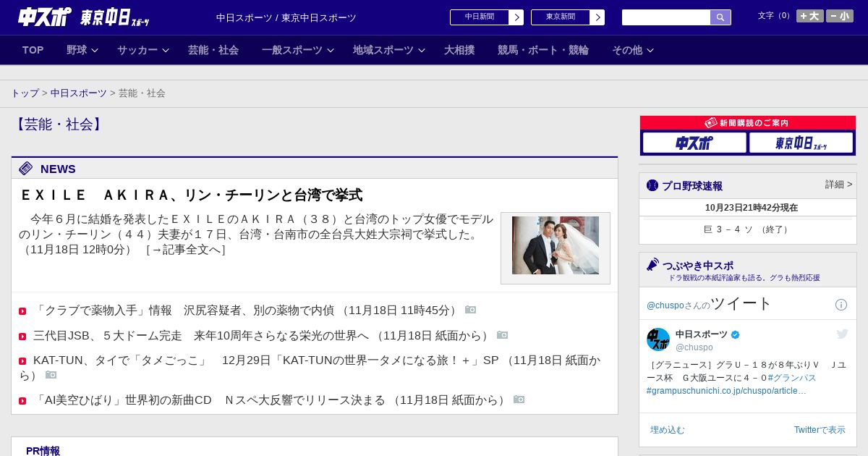Click camera icon beside KAT-TUN headline
The width and height of the screenshot is (868, 456).
pyautogui.click(x=51, y=375)
